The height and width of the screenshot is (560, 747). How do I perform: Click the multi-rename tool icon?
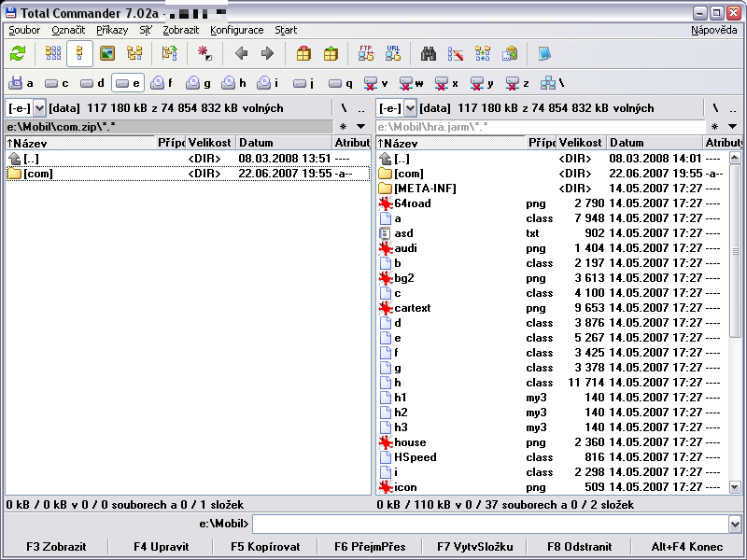(x=456, y=53)
